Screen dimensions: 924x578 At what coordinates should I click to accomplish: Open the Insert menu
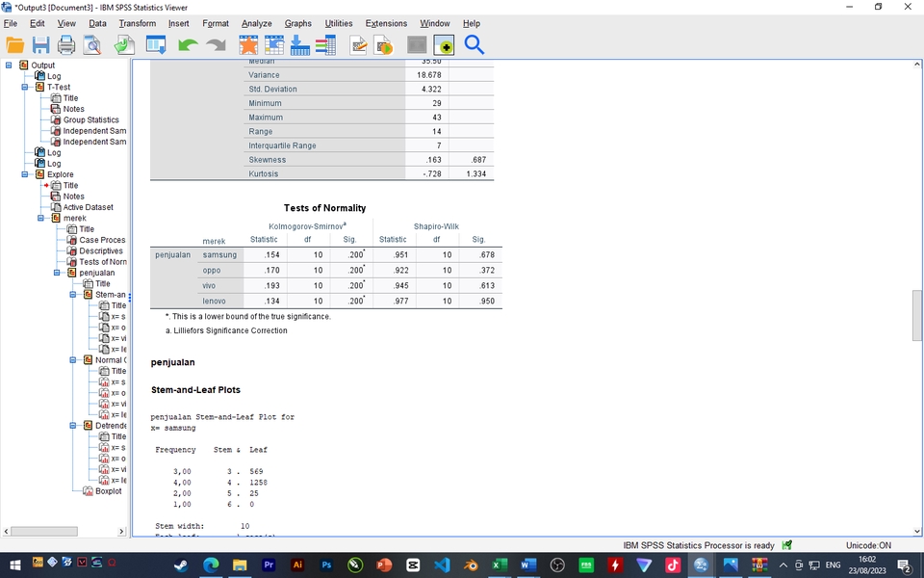(179, 23)
